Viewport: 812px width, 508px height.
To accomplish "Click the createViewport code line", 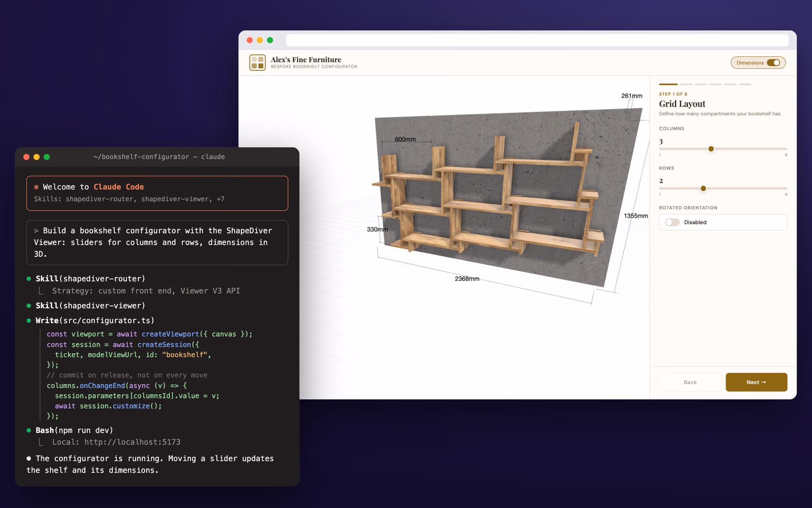I will (150, 334).
